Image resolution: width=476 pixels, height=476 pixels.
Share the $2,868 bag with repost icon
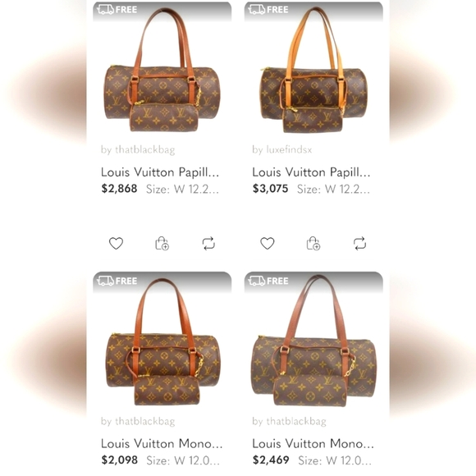[208, 244]
